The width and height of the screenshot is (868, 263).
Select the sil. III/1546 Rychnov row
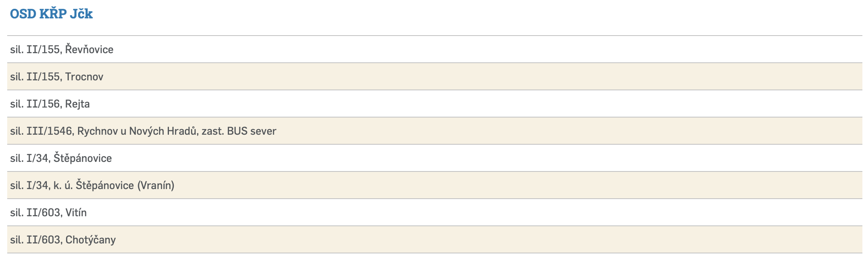point(143,131)
